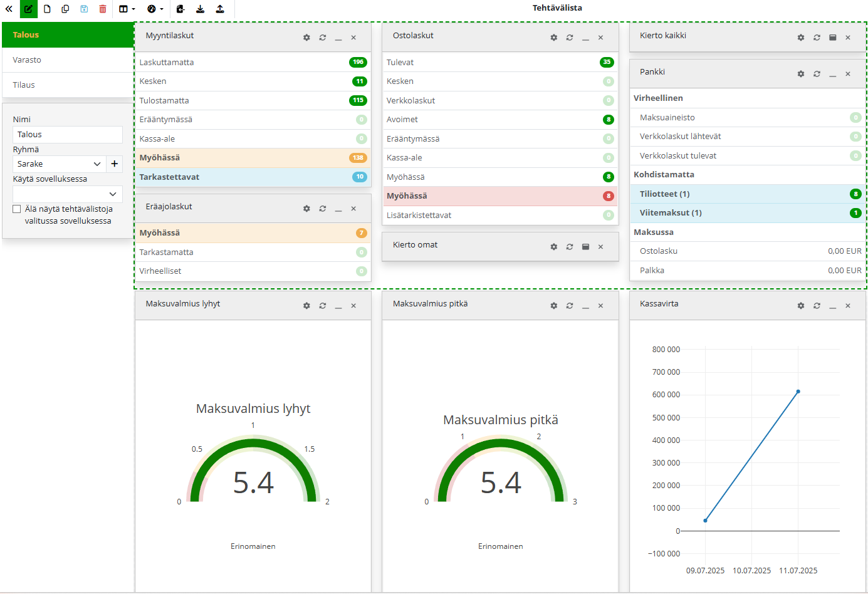Viewport: 868px width, 594px height.
Task: Expand the Kierto omat panel
Action: tap(585, 247)
